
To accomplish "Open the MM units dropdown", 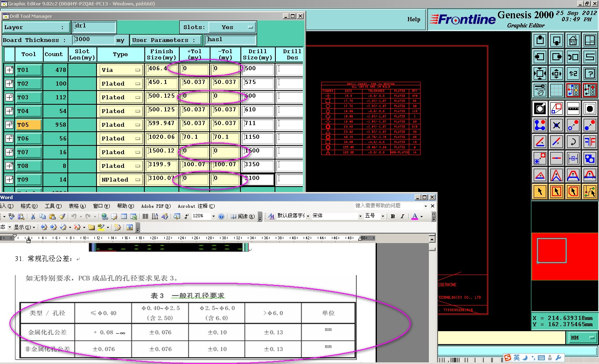I will coord(583,338).
